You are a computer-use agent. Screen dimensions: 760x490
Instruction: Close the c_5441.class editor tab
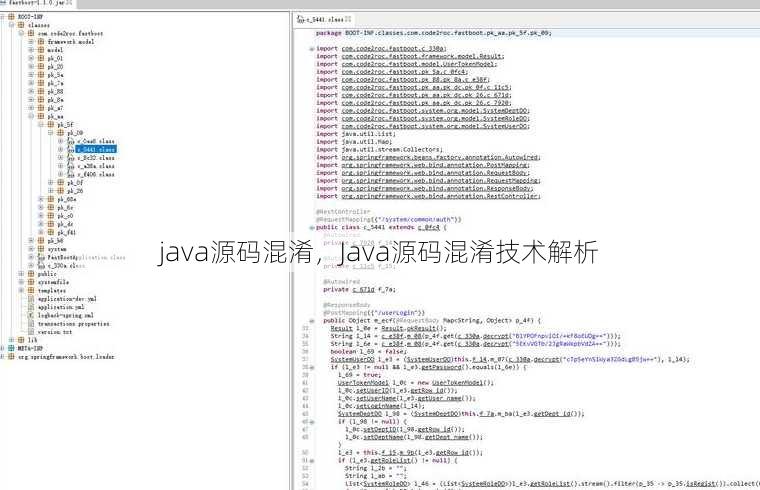point(348,19)
